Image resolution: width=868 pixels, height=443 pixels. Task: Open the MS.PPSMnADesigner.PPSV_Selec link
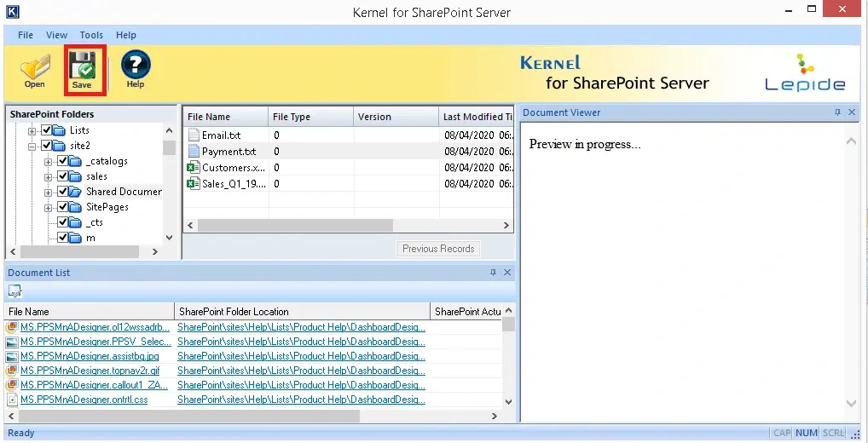[95, 342]
